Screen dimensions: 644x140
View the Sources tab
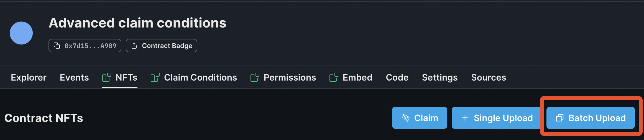tap(489, 77)
